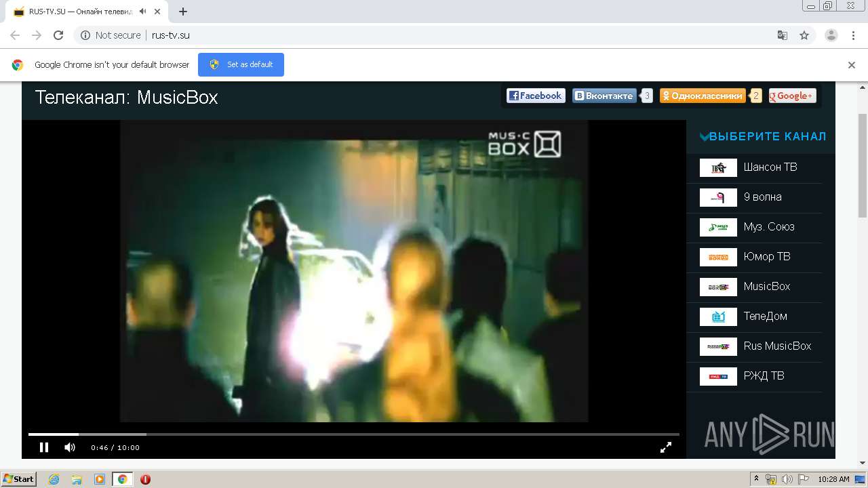Launch Internet Explorer from taskbar
868x488 pixels.
click(x=54, y=479)
